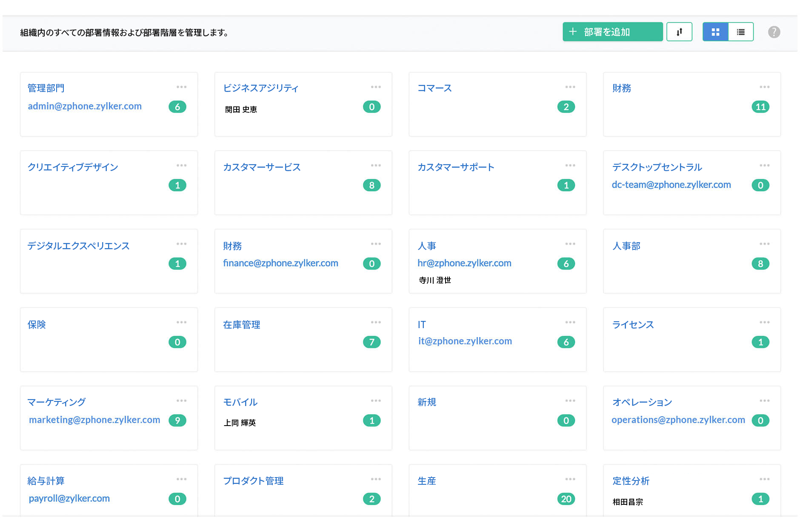Viewport: 800px width, 532px height.
Task: Switch to list view
Action: (x=741, y=31)
